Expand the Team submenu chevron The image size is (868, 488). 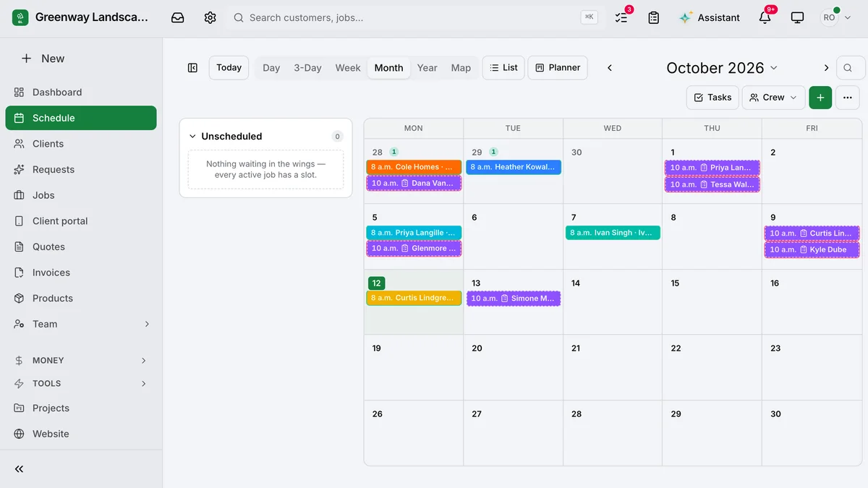point(147,324)
